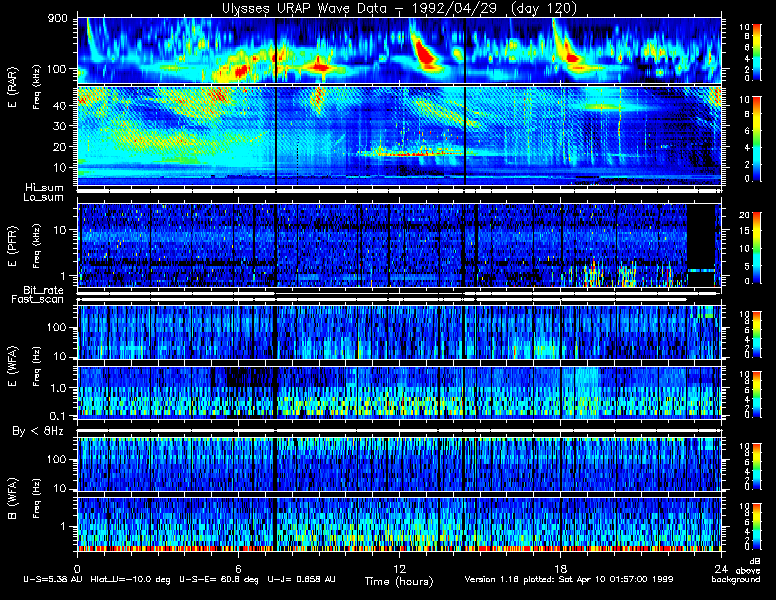Viewport: 776px width, 600px height.
Task: Select the 'U-S=5.36 AU' footer text
Action: click(x=53, y=579)
